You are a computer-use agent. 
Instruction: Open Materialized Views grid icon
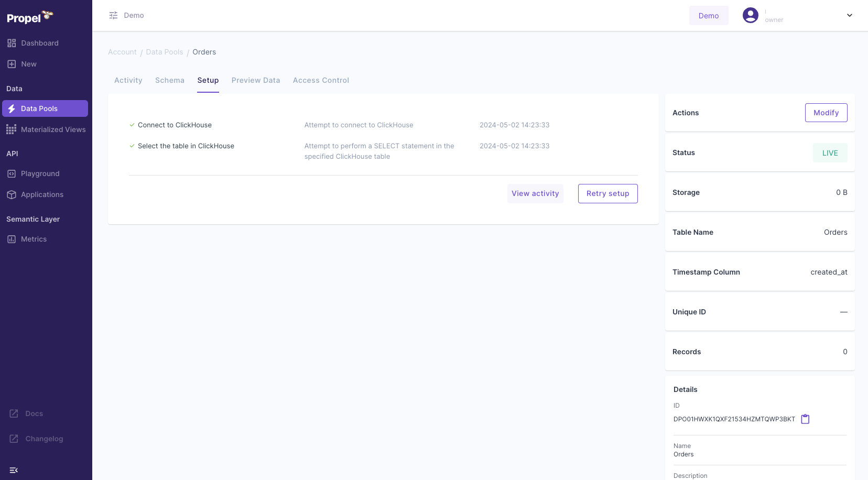[x=12, y=129]
